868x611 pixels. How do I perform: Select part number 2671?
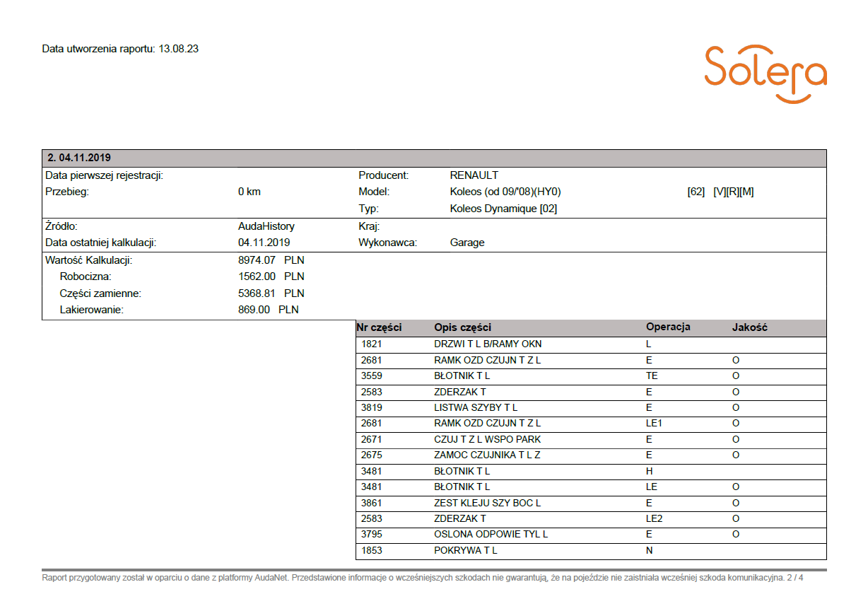[x=372, y=439]
